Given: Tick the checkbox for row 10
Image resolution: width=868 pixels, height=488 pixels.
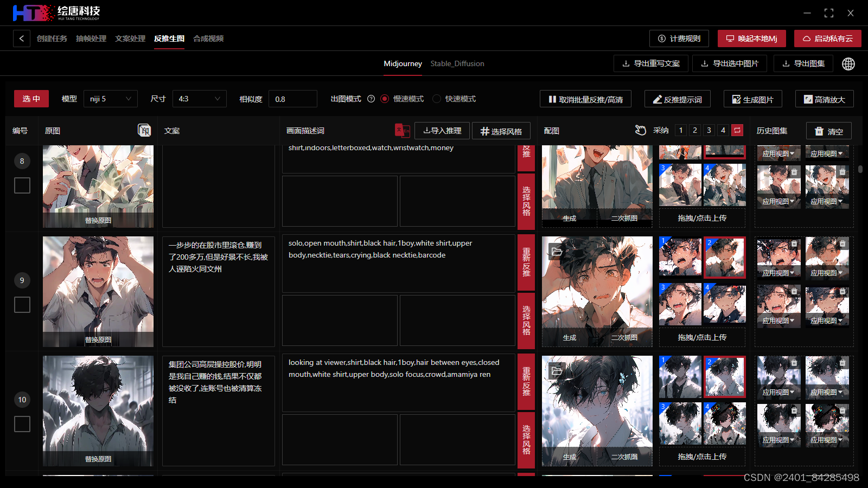Looking at the screenshot, I should (22, 424).
